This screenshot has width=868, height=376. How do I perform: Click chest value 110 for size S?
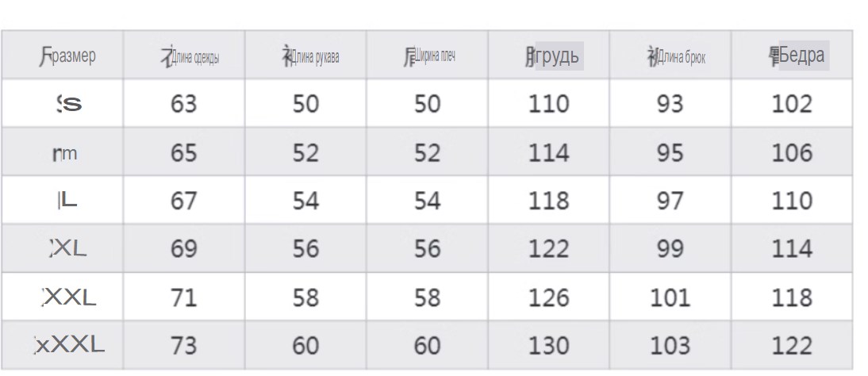pyautogui.click(x=548, y=104)
